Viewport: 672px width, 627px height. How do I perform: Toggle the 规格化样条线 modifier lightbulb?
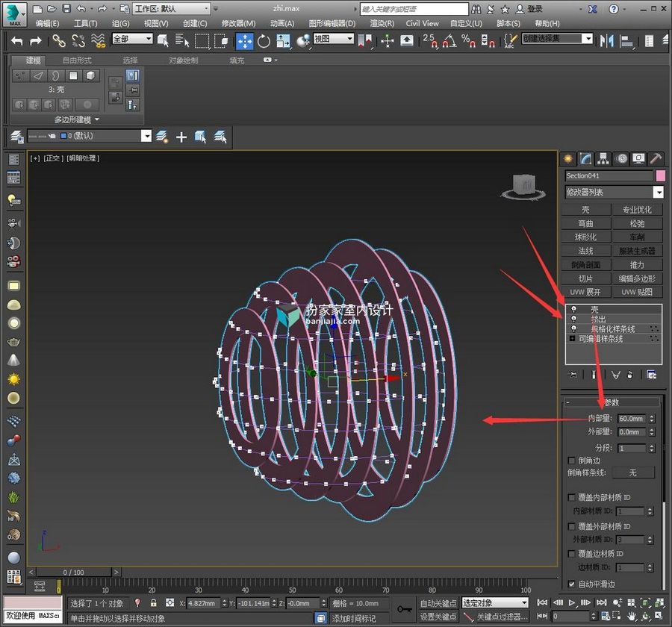click(x=573, y=328)
